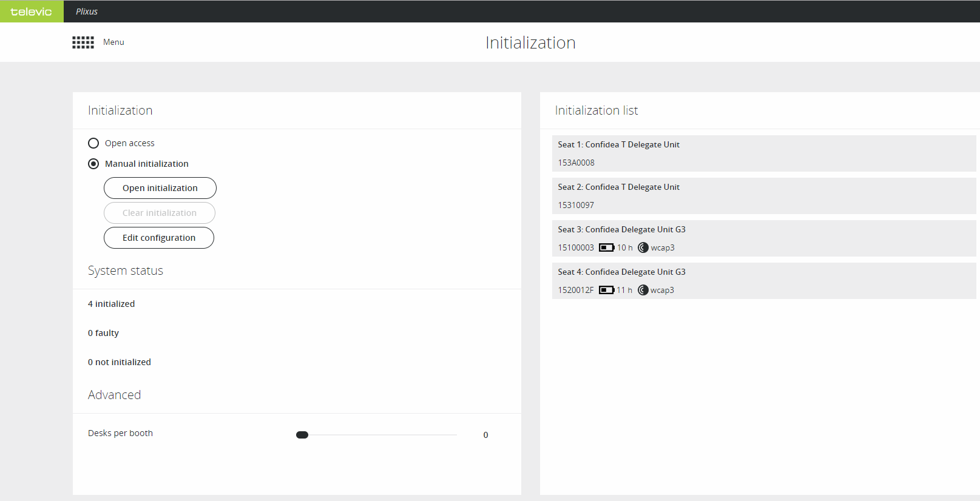Click the Televic logo
980x501 pixels.
point(32,12)
